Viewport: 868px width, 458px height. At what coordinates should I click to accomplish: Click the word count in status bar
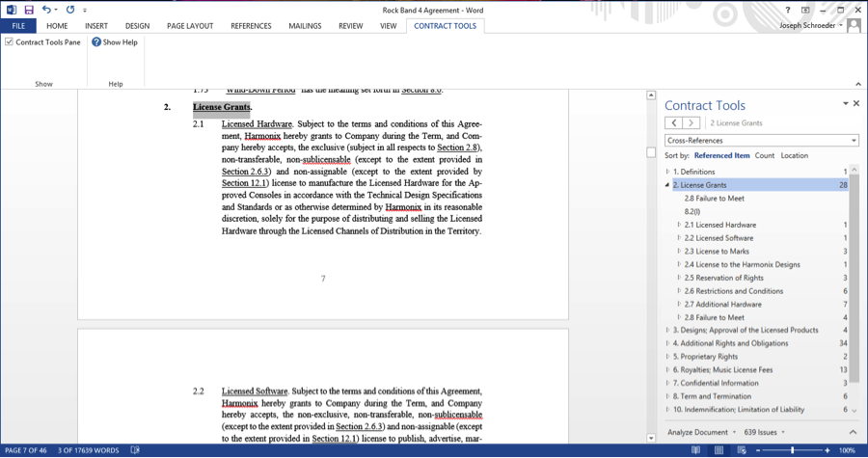[x=88, y=450]
